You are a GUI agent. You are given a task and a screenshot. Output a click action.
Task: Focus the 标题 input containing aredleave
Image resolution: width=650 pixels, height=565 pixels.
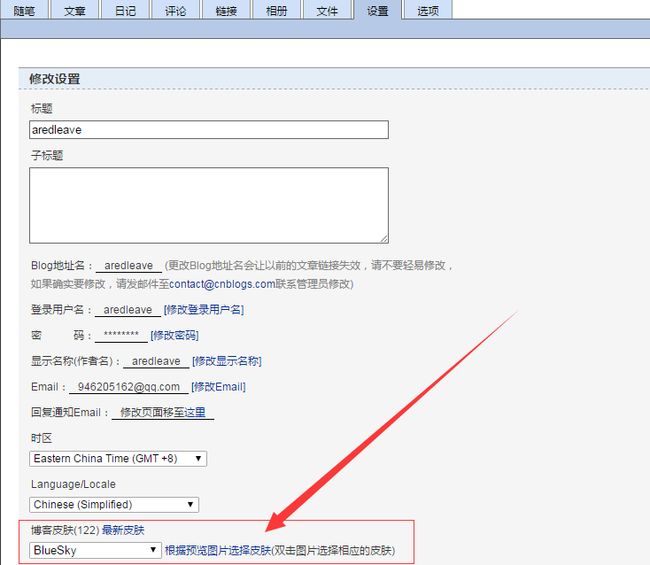[209, 130]
